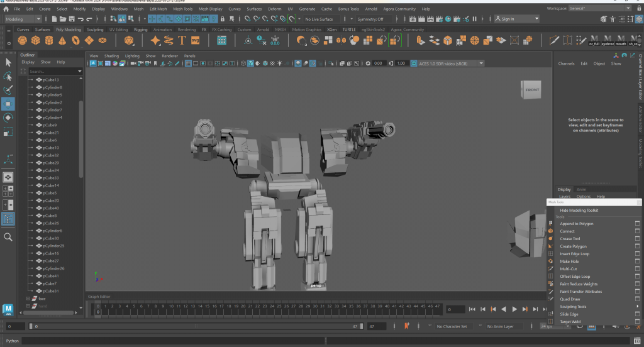This screenshot has width=644, height=347.
Task: Click Hide Modeling Toolkit menu entry
Action: tap(579, 210)
